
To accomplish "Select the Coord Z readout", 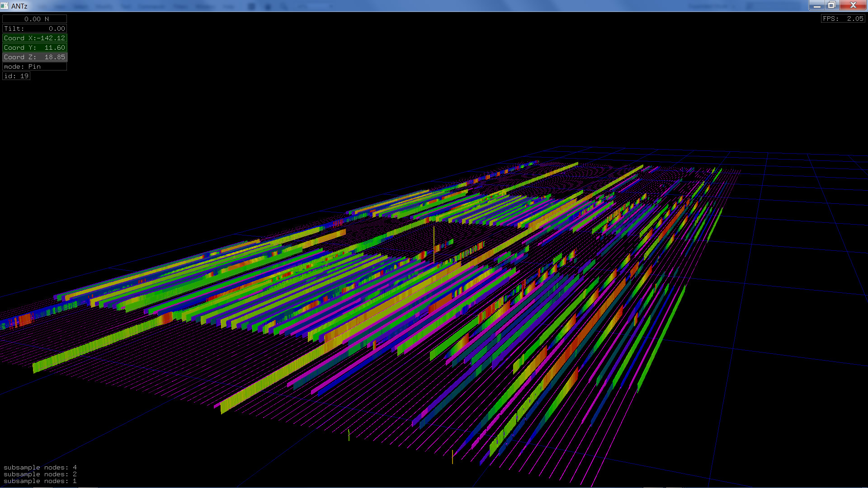I will point(35,57).
